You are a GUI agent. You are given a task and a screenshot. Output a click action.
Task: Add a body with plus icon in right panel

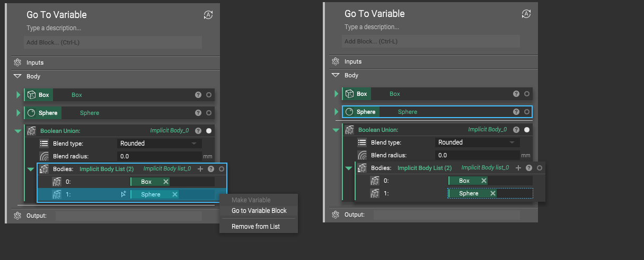[x=518, y=168]
